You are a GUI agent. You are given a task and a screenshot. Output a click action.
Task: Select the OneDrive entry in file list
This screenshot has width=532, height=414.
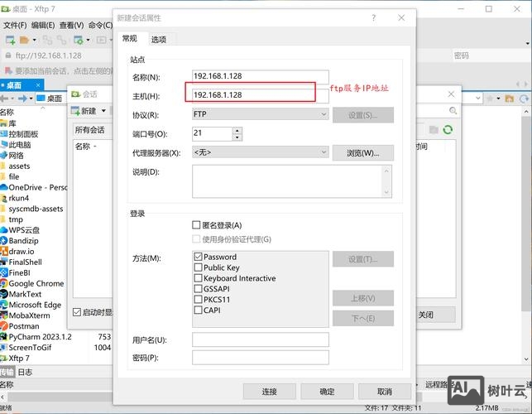pyautogui.click(x=34, y=187)
